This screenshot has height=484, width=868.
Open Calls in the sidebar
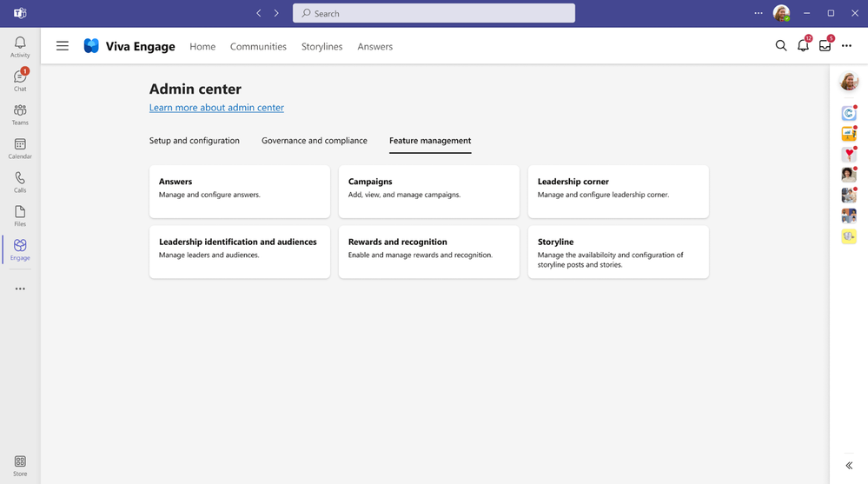(20, 182)
